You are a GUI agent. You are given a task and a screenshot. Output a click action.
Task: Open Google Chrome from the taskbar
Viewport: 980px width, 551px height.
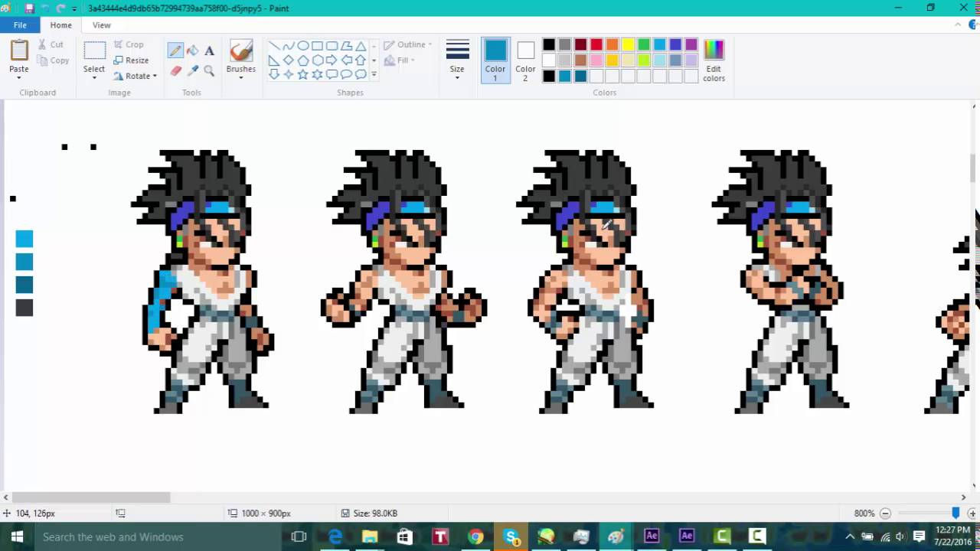coord(475,536)
